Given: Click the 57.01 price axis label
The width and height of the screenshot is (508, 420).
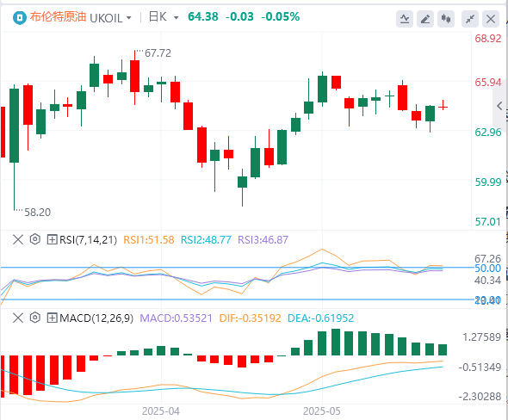Looking at the screenshot, I should pos(488,222).
